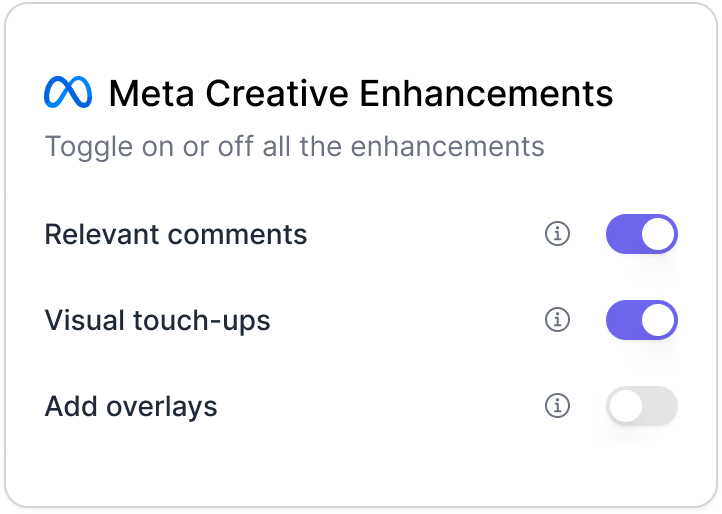Screen dimensions: 722x514
Task: Click the Meta infinity logo
Action: 68,93
